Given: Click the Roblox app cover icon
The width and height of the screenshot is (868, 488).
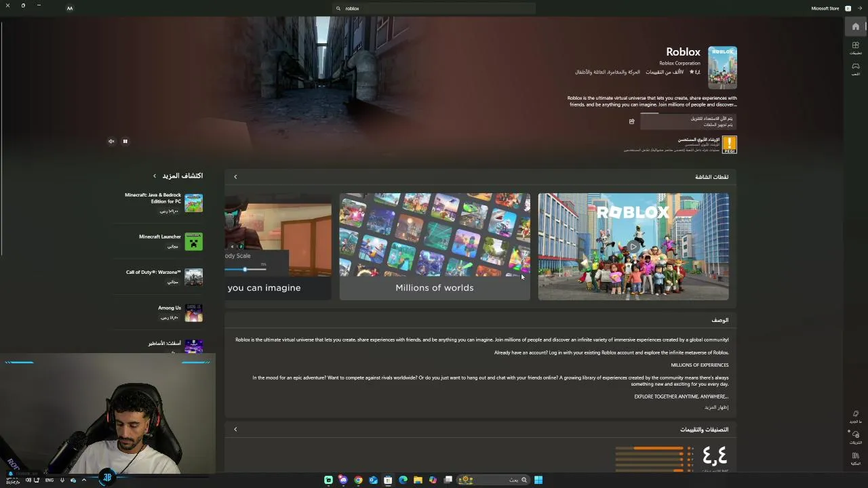Looking at the screenshot, I should pyautogui.click(x=722, y=67).
